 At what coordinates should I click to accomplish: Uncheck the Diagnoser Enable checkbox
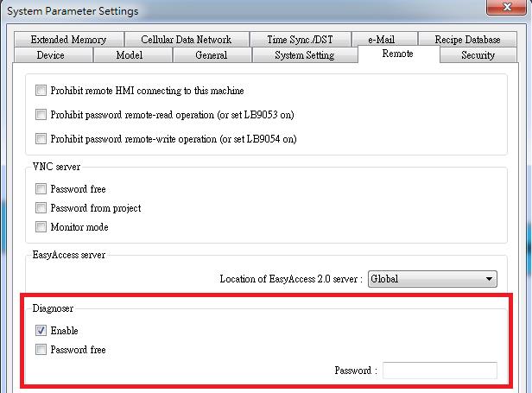click(x=41, y=331)
